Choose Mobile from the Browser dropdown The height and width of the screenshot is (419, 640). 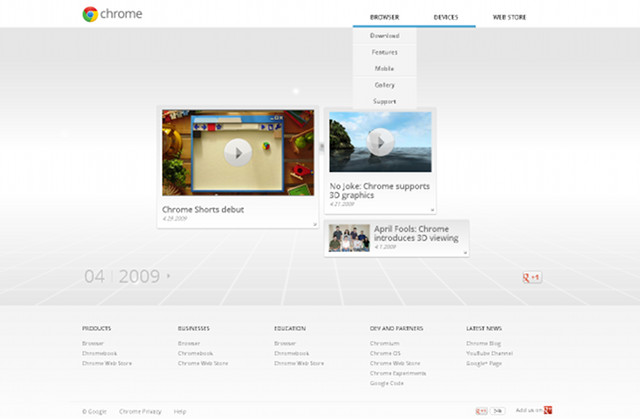coord(384,69)
